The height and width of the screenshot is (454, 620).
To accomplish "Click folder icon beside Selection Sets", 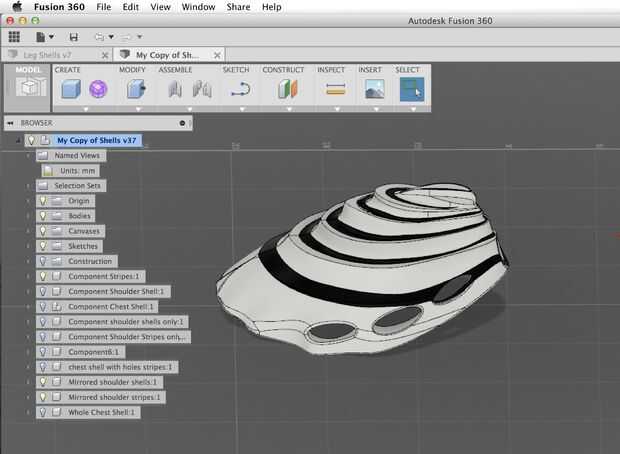I will tap(43, 186).
